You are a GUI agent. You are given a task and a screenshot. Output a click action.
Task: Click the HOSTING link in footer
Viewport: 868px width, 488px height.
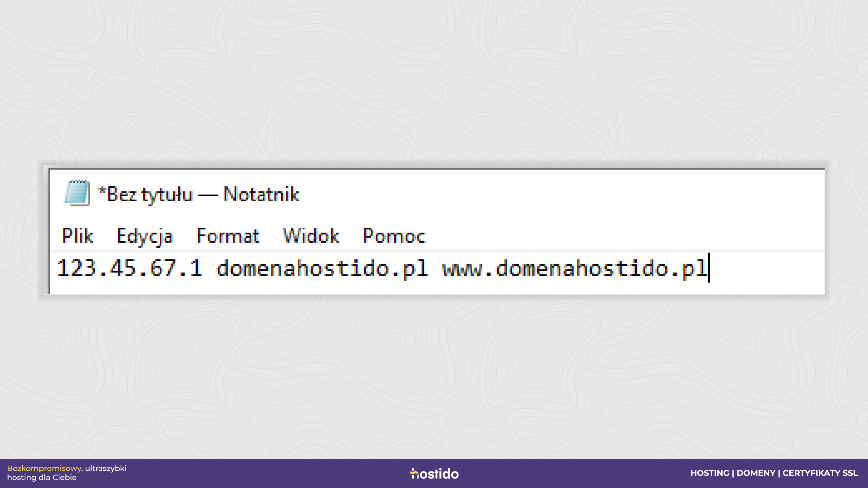710,473
